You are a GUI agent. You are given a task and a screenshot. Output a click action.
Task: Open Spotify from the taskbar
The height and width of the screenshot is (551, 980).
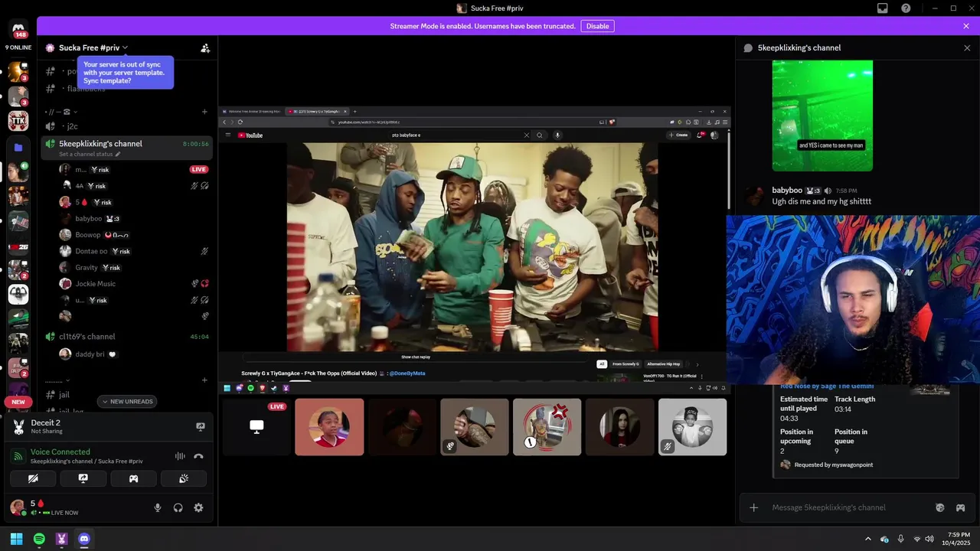click(x=39, y=539)
